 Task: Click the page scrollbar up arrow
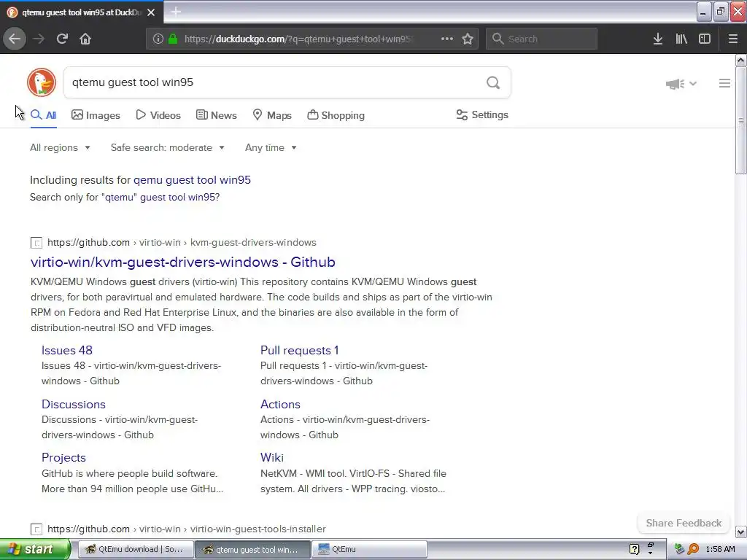coord(740,60)
